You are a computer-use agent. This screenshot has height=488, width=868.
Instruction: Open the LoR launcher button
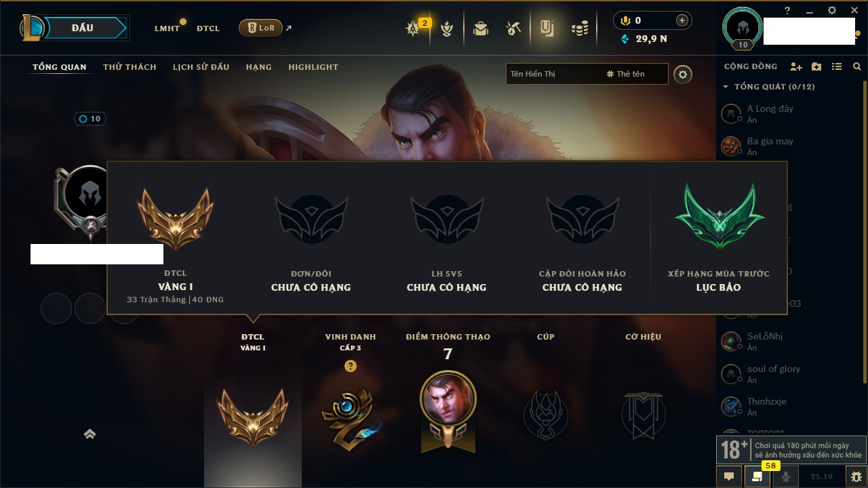[260, 28]
